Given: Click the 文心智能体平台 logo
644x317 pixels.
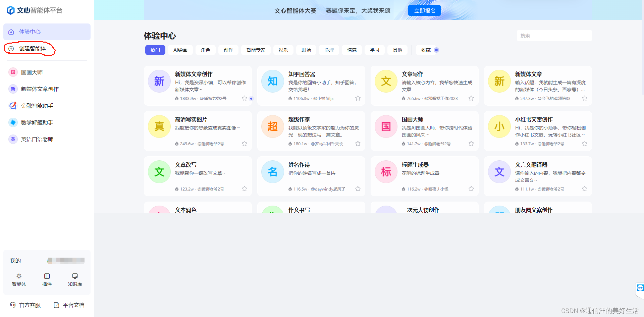Looking at the screenshot, I should 35,10.
